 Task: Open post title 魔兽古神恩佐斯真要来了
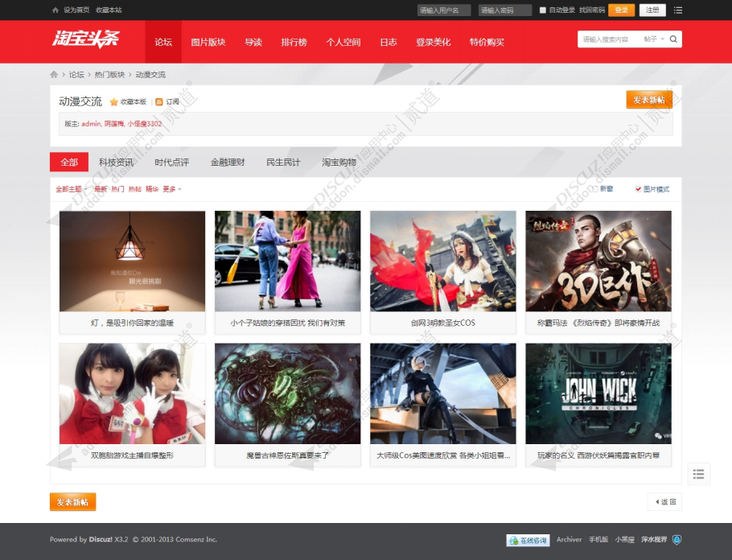[288, 455]
